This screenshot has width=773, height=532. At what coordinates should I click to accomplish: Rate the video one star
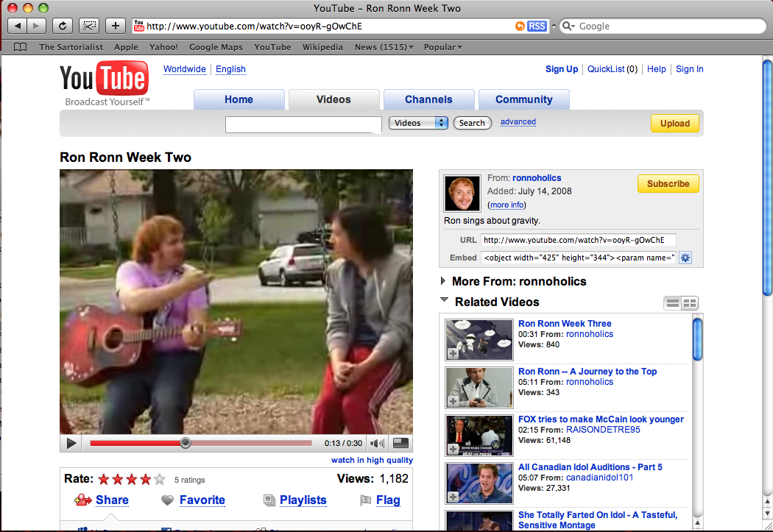click(104, 479)
